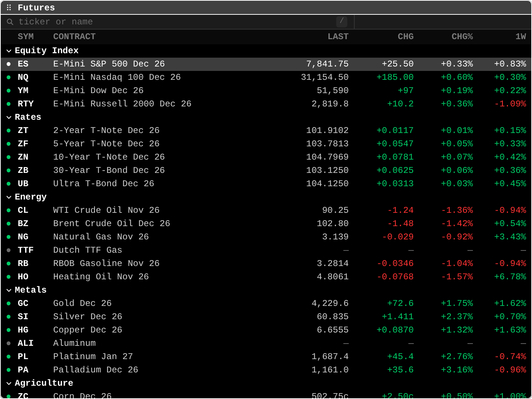Open the RBOB Gasoline Nov 26 contract
This screenshot has width=532, height=399.
(x=106, y=263)
